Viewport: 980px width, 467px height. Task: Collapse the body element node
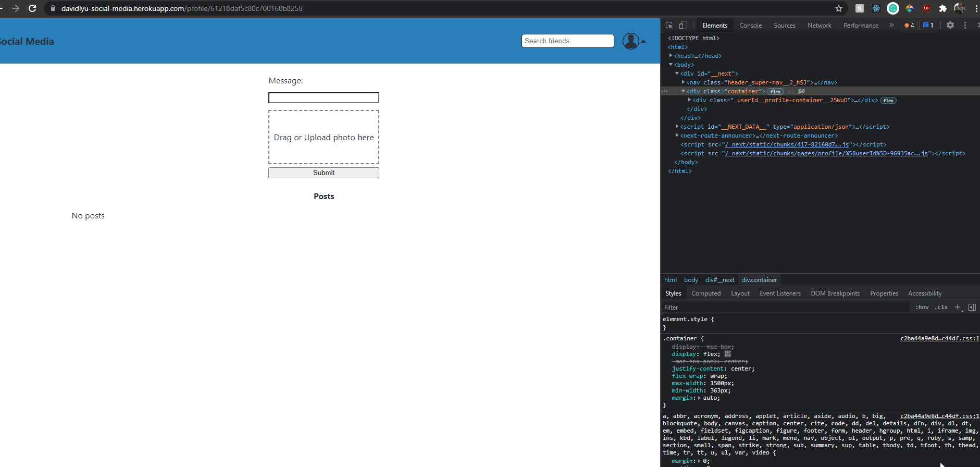(671, 65)
